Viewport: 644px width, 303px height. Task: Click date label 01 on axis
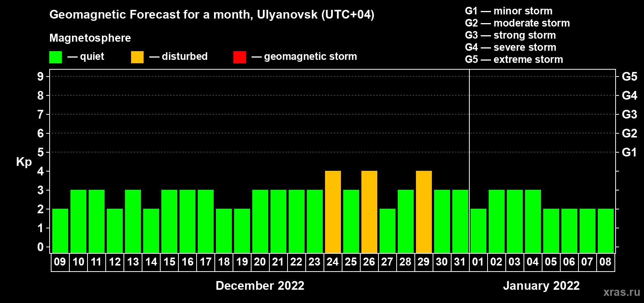tap(478, 262)
